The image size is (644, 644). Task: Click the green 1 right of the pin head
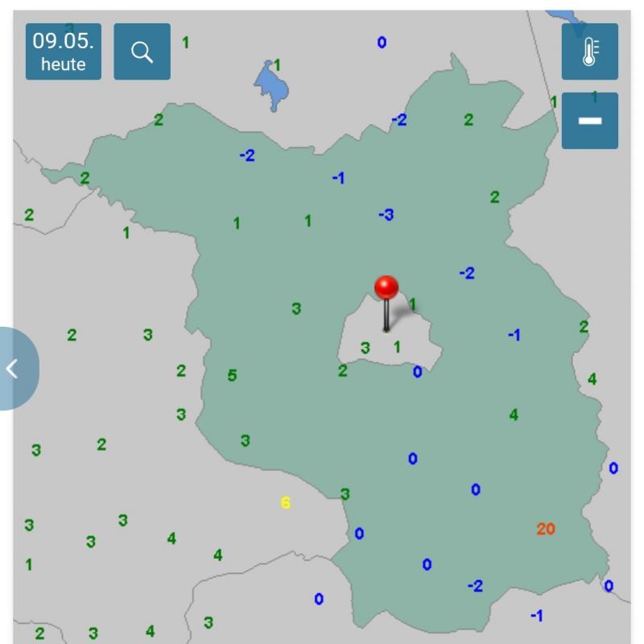[x=412, y=304]
